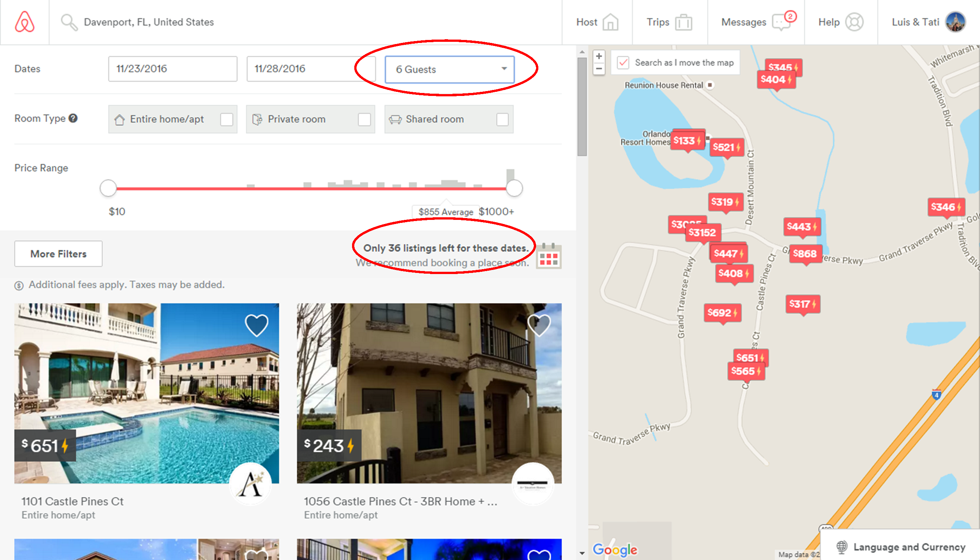Screen dimensions: 980x560
Task: Click the maximum price slider handle
Action: (514, 189)
